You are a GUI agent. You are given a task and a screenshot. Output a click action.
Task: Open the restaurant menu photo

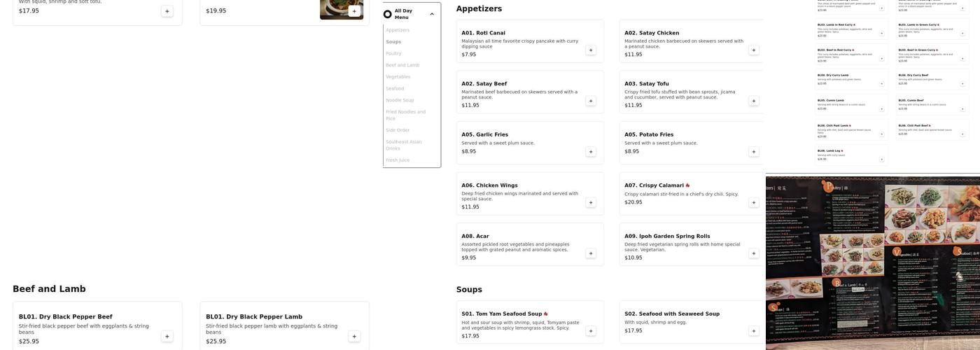(x=872, y=262)
